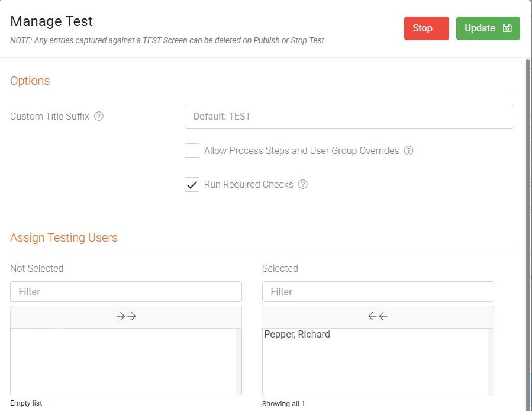Click the help icon beside Custom Title Suffix
This screenshot has width=532, height=411.
tap(99, 116)
